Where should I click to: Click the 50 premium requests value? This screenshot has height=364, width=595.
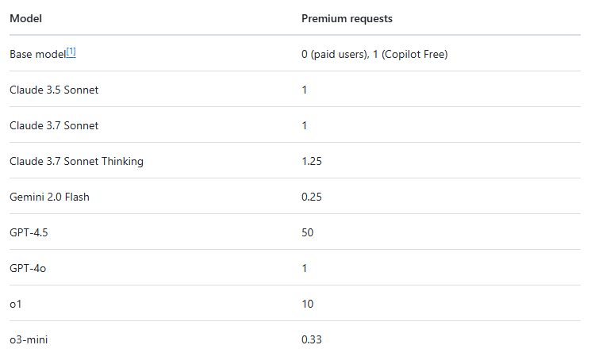[x=308, y=233]
